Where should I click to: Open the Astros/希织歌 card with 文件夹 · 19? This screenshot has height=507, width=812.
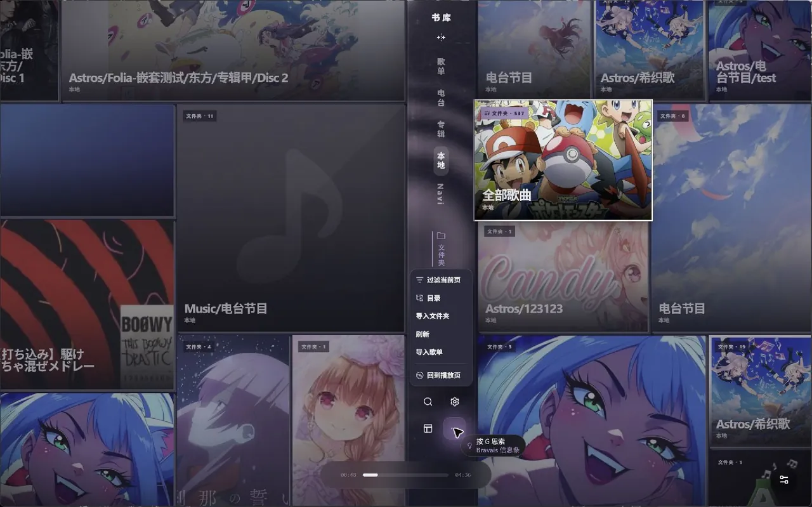click(760, 390)
